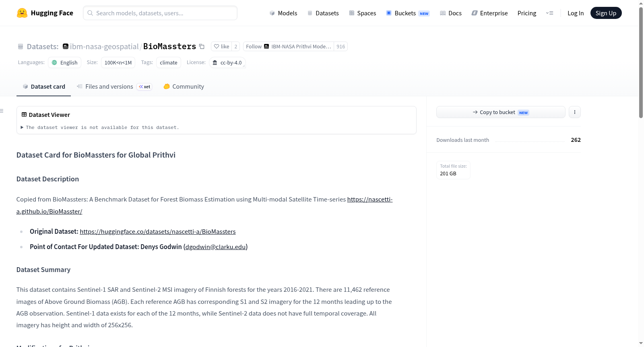Focus the search models, datasets, users field
This screenshot has height=347, width=644.
point(160,13)
